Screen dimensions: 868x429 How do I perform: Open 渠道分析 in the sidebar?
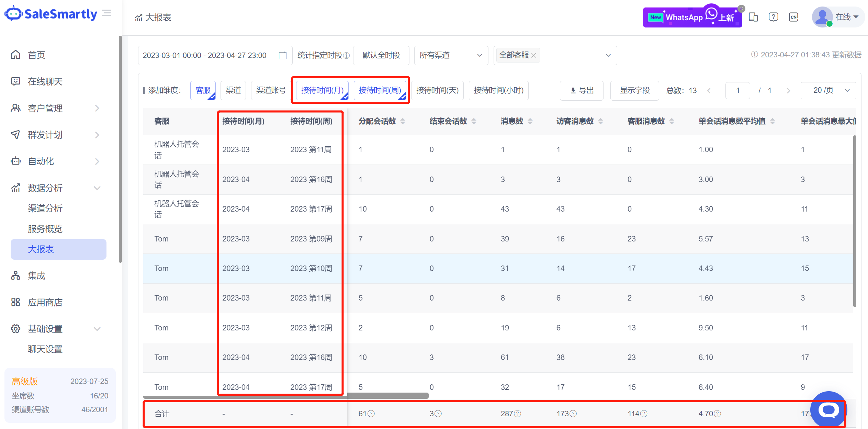(x=45, y=208)
